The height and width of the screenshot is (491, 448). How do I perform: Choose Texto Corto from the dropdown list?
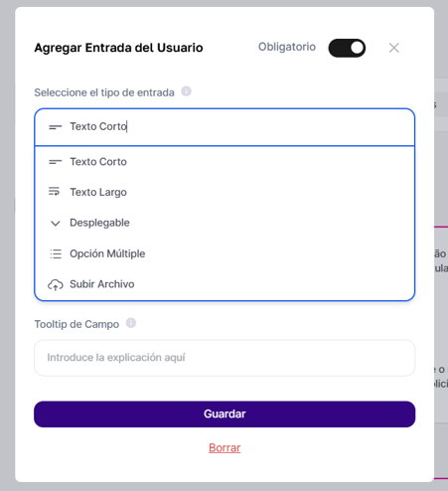click(224, 162)
